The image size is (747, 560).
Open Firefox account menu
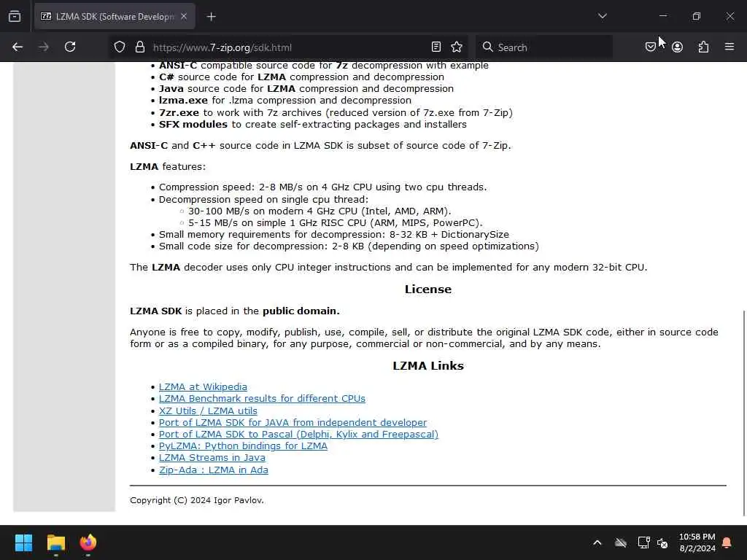677,47
